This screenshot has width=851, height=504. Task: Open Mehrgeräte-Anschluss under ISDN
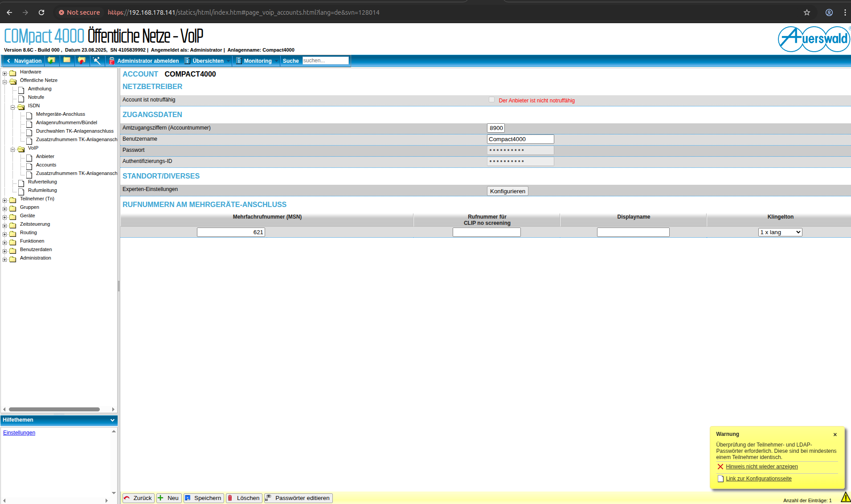point(61,114)
